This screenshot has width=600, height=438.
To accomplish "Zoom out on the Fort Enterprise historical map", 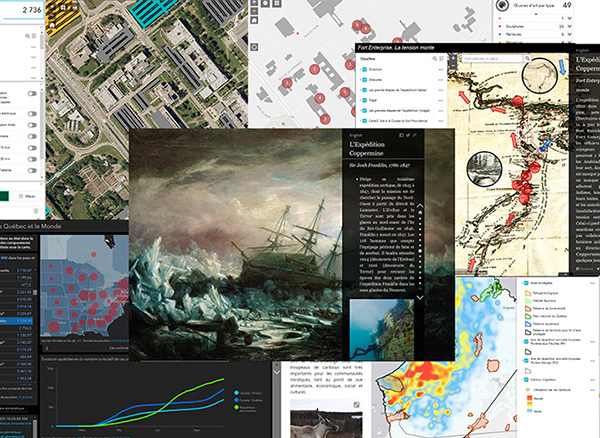I will [x=453, y=65].
